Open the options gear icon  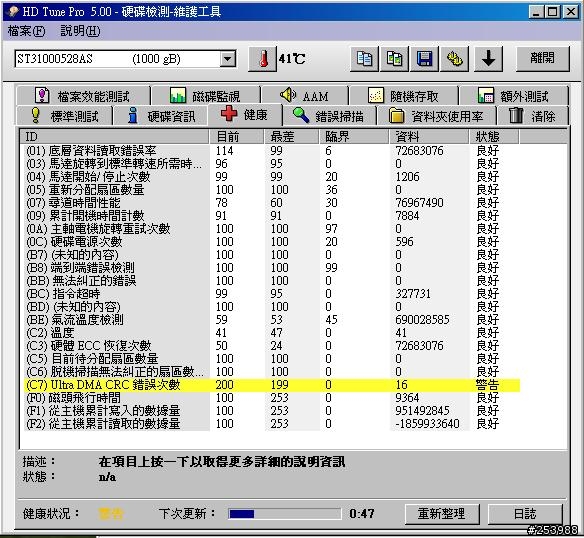coord(454,59)
